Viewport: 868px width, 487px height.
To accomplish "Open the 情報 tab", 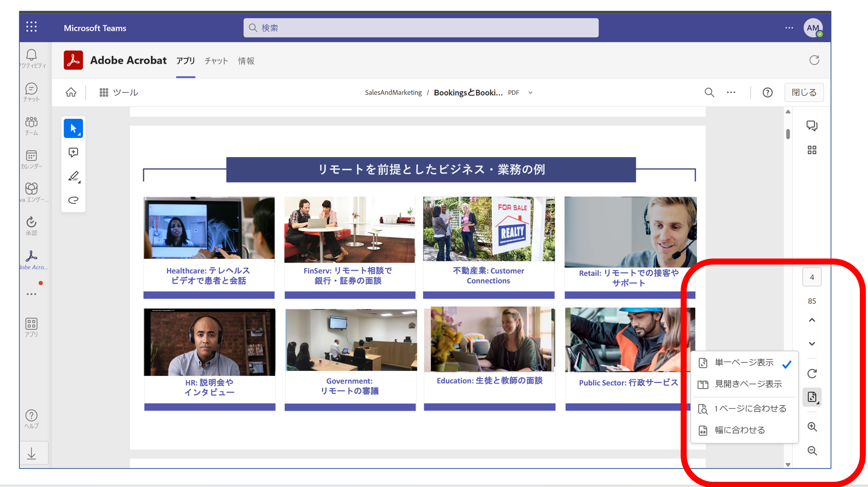I will (246, 61).
